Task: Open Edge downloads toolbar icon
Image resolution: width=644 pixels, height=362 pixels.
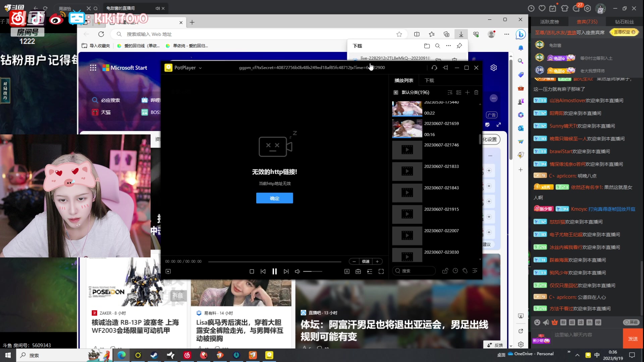Action: tap(461, 34)
